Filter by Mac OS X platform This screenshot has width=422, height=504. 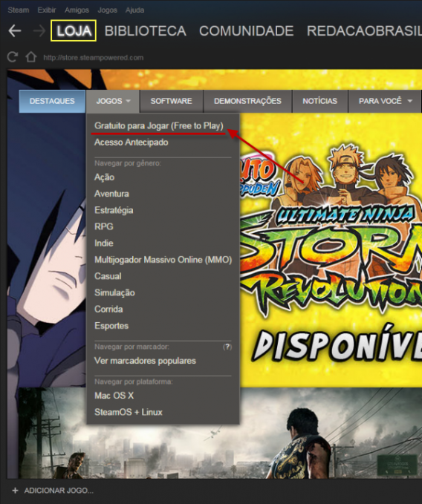tap(114, 396)
